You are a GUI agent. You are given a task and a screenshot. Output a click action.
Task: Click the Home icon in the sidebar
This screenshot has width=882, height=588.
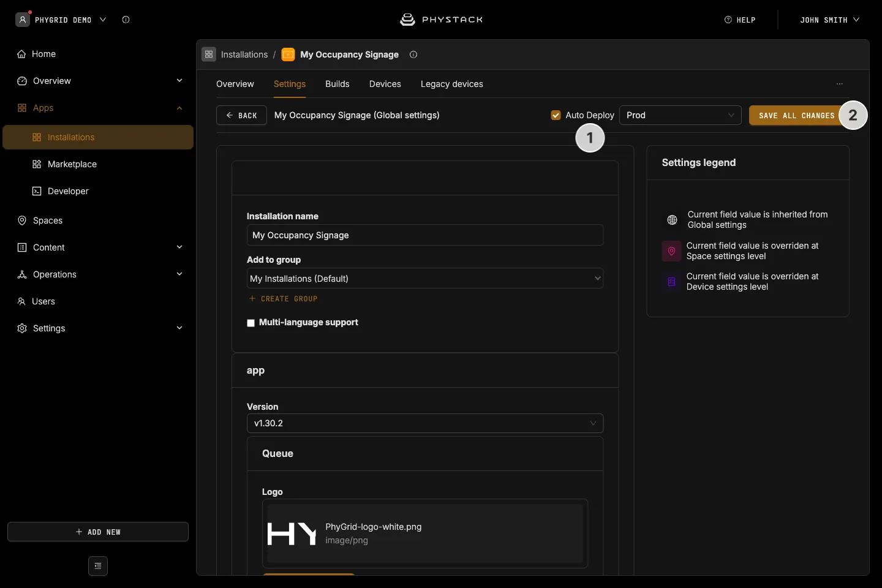[21, 54]
